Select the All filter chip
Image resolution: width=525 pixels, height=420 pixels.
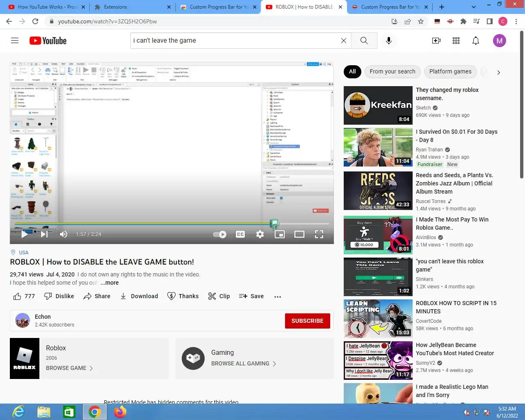pos(352,71)
